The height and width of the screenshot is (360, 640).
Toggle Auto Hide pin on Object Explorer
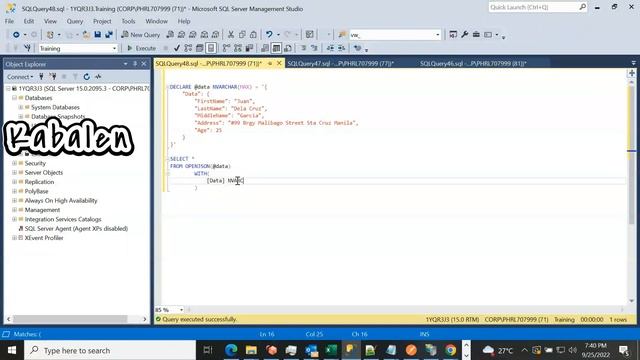click(135, 64)
